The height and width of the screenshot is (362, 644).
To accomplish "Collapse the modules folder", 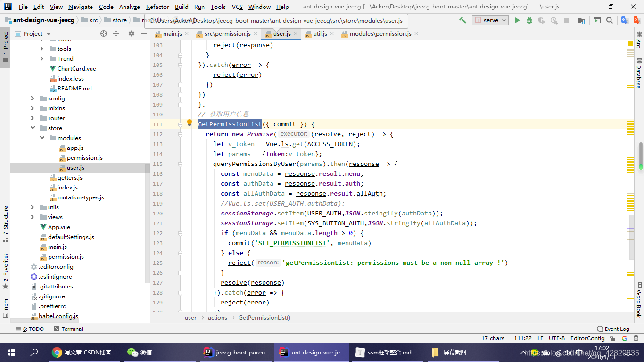I will click(41, 138).
